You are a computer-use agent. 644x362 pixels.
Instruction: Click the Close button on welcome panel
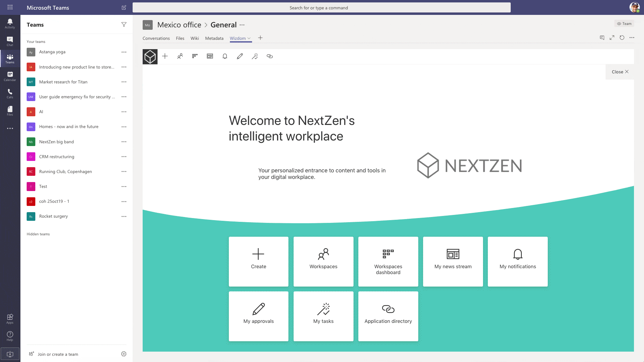(620, 72)
